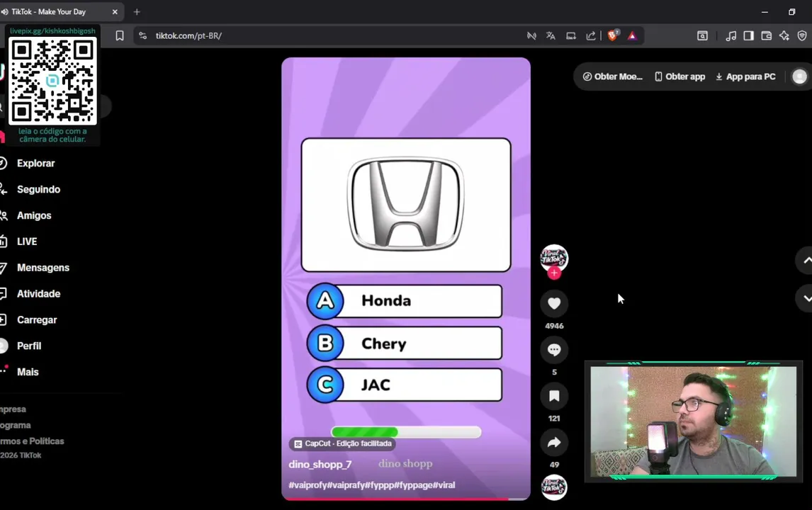Open the Brave Rewards triangle icon

632,35
